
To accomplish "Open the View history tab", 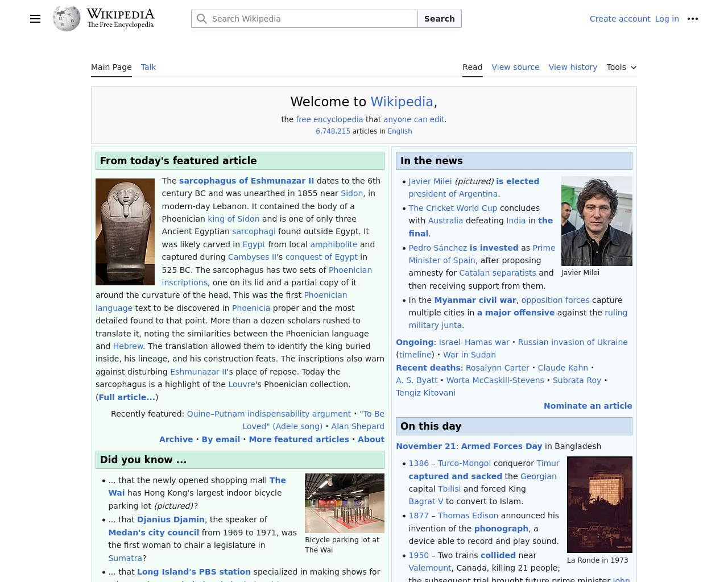I will click(573, 67).
